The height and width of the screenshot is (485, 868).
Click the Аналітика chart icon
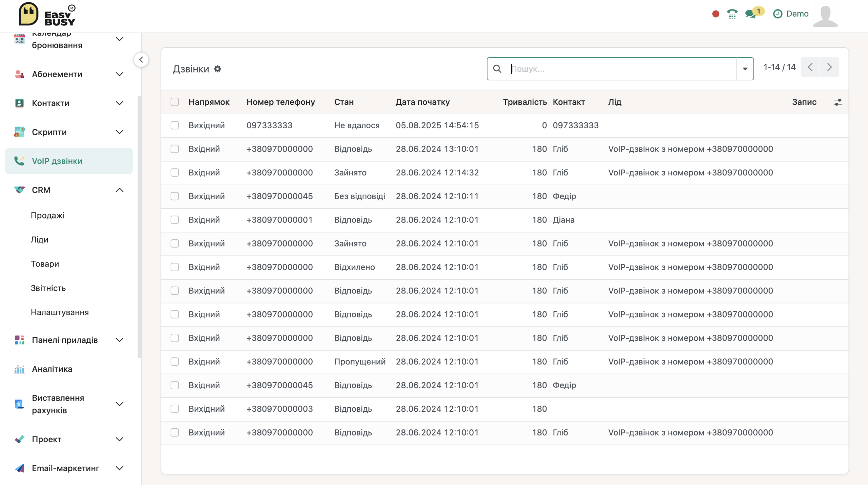[x=19, y=369]
